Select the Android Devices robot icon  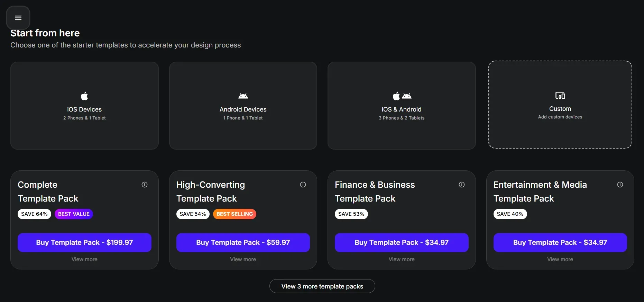pyautogui.click(x=243, y=96)
